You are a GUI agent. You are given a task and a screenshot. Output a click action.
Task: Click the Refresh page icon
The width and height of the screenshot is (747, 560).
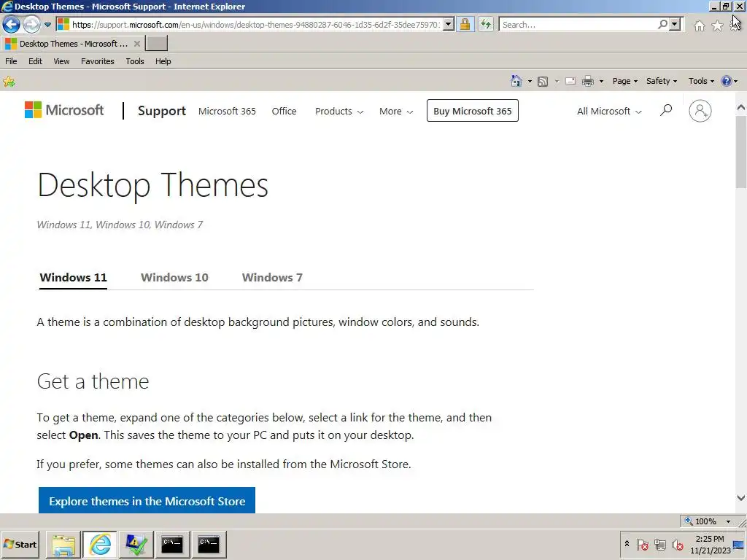485,24
